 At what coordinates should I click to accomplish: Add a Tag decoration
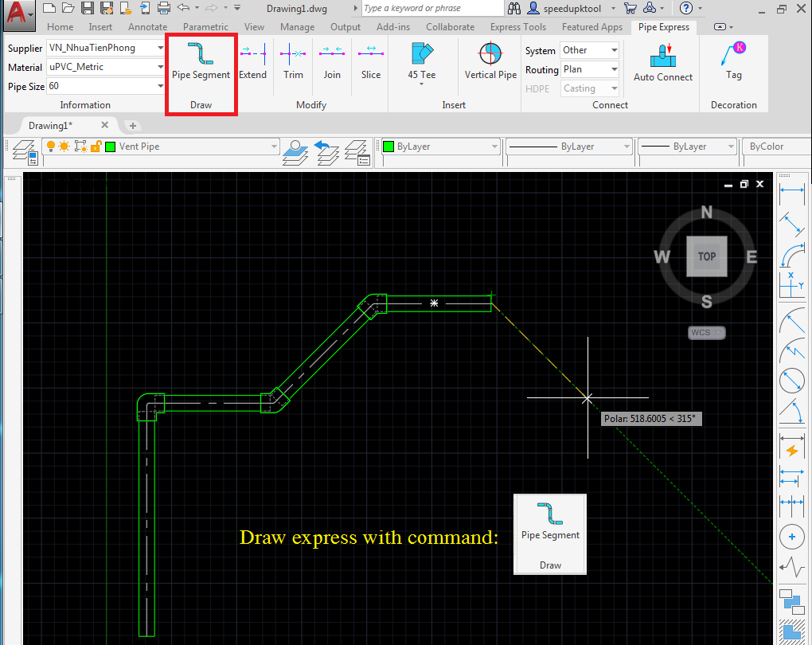point(734,61)
